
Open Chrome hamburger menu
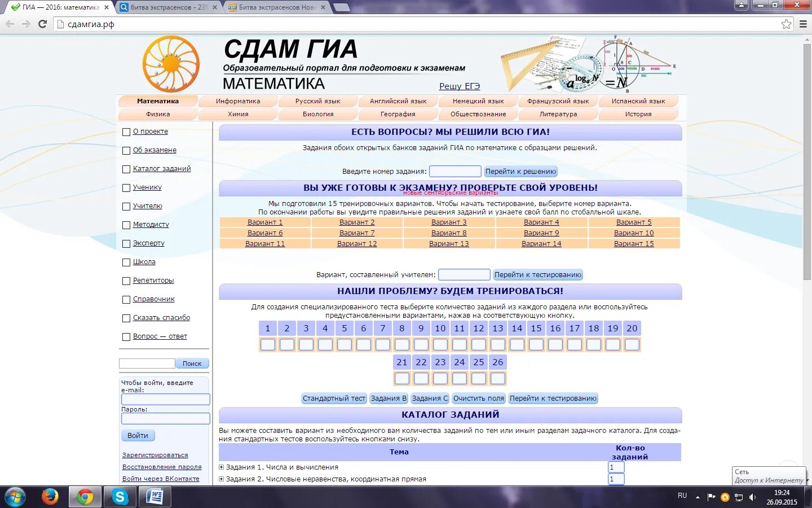coord(803,24)
